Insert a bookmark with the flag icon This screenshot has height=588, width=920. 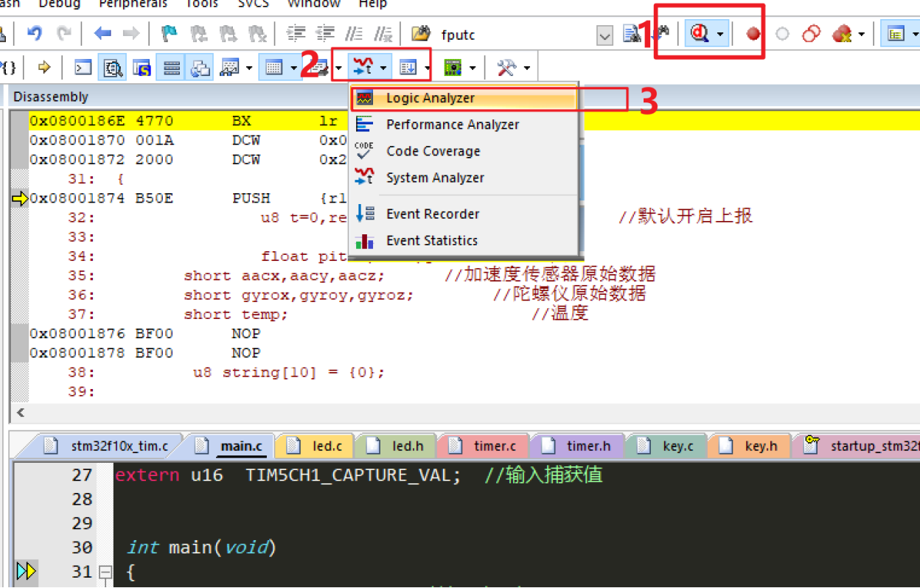pyautogui.click(x=170, y=33)
